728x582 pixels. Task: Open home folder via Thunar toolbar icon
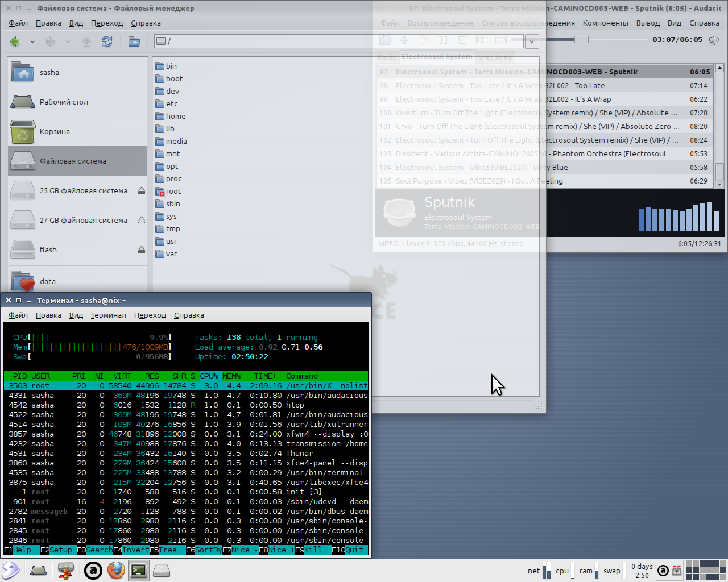point(134,41)
